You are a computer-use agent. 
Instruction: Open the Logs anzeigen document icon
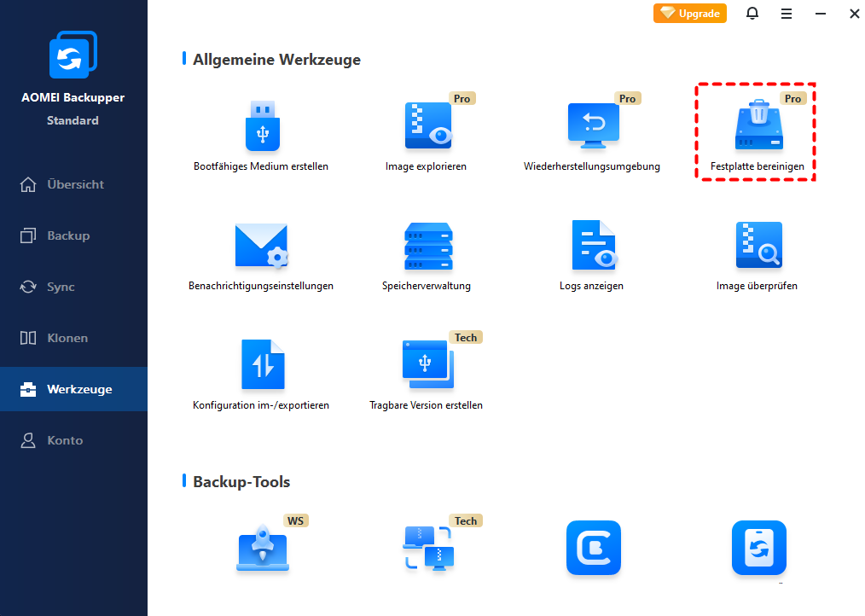[594, 245]
